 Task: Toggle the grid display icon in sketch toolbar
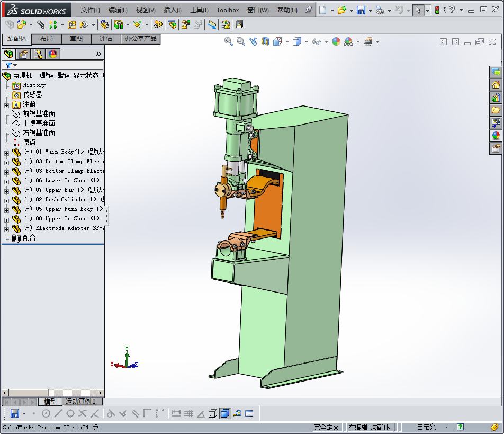coord(188,413)
